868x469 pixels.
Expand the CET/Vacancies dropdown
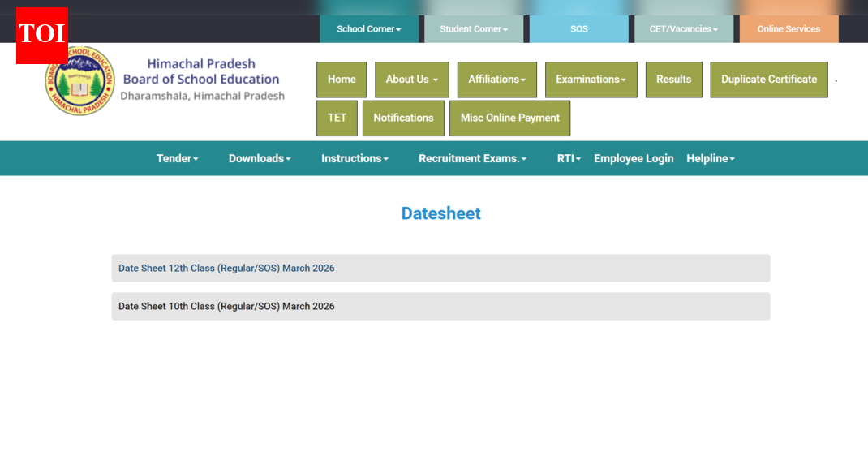click(x=682, y=28)
